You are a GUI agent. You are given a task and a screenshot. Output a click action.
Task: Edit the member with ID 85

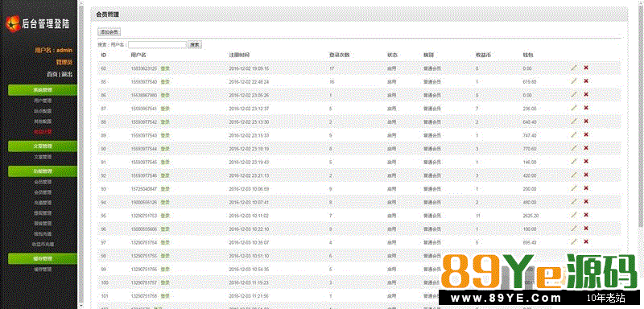click(x=574, y=81)
